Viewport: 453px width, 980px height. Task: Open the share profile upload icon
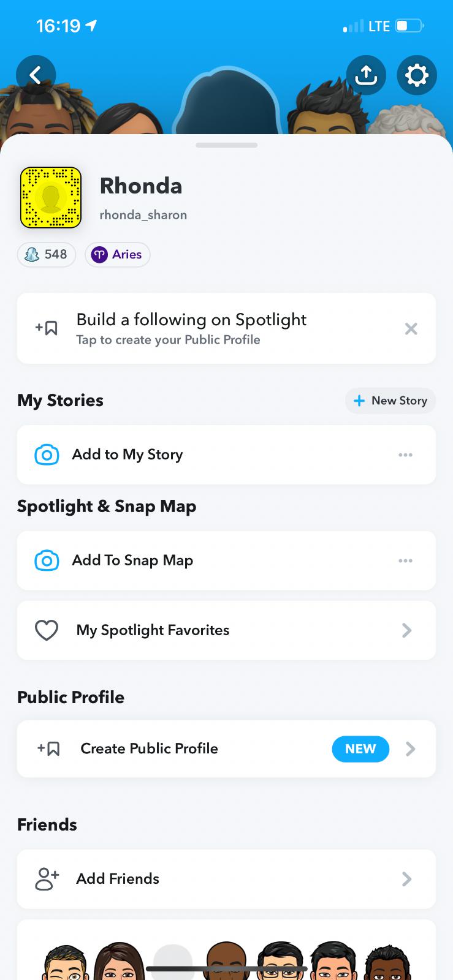(366, 75)
